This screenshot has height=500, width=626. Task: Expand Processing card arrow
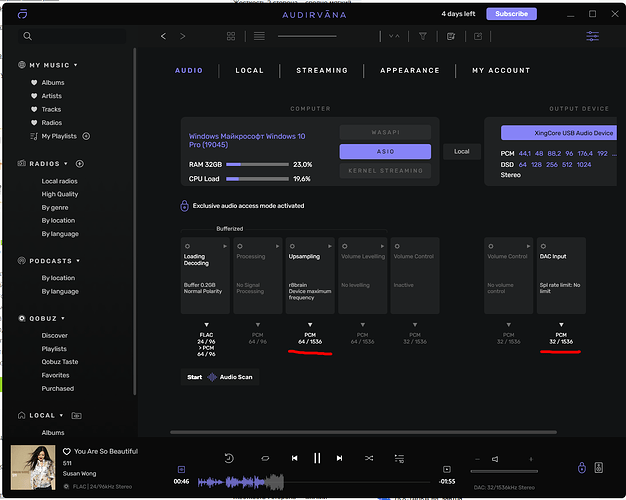click(x=277, y=246)
